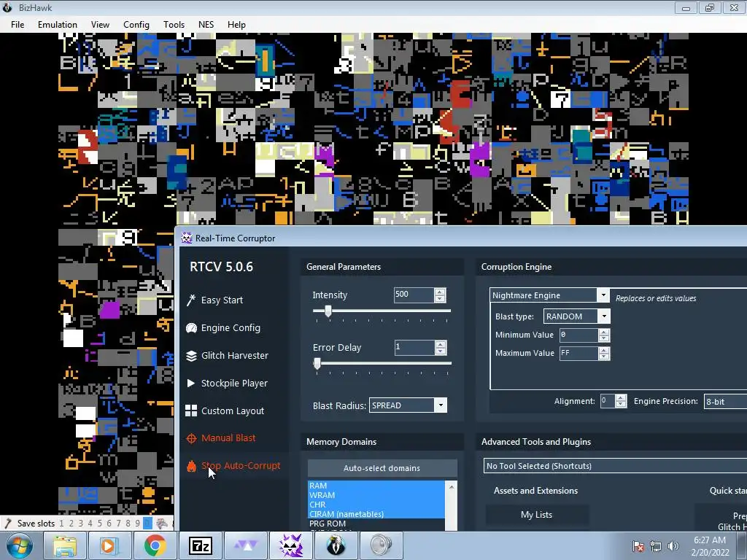Open the NES menu
747x560 pixels.
[x=206, y=25]
